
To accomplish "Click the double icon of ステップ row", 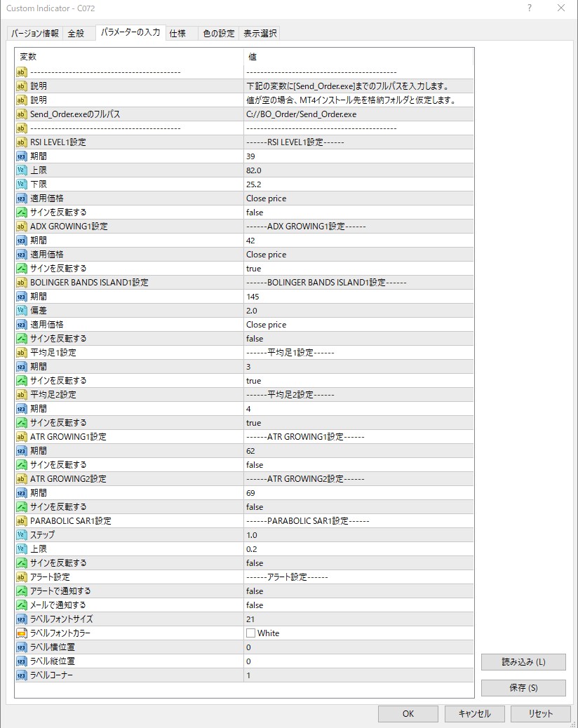I will click(x=22, y=535).
